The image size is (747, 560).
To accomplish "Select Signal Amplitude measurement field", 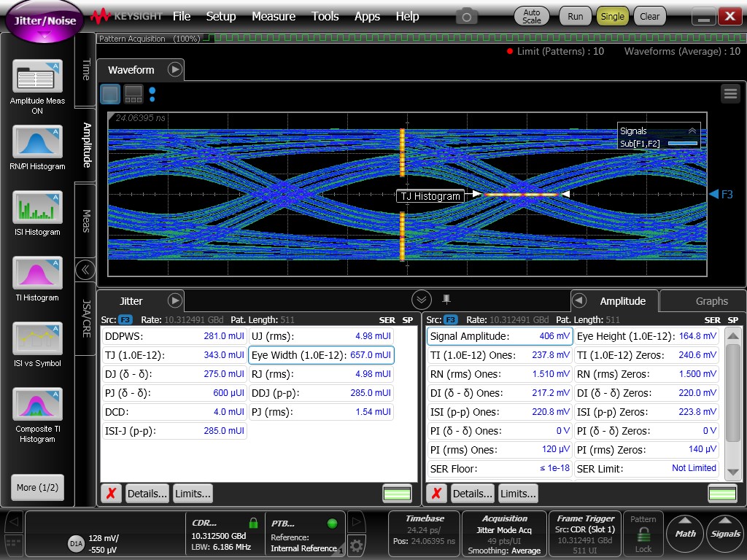I will pyautogui.click(x=499, y=336).
